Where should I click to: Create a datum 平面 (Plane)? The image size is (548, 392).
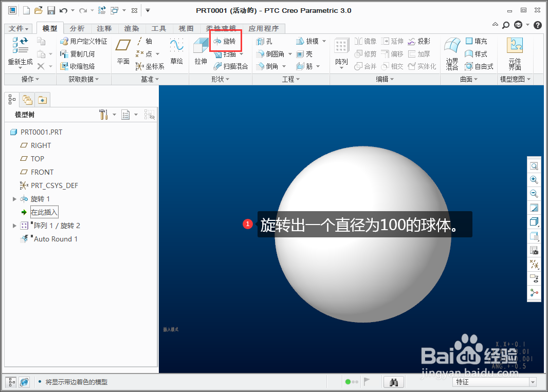pyautogui.click(x=123, y=51)
